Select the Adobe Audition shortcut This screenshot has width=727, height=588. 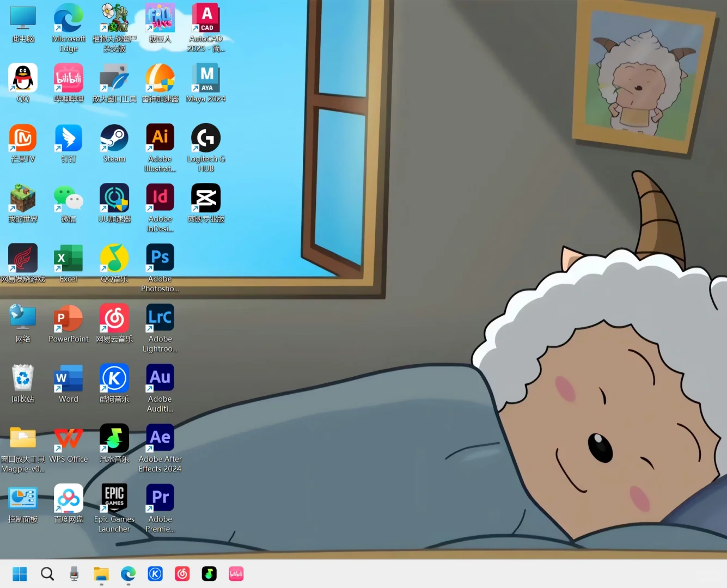[160, 388]
